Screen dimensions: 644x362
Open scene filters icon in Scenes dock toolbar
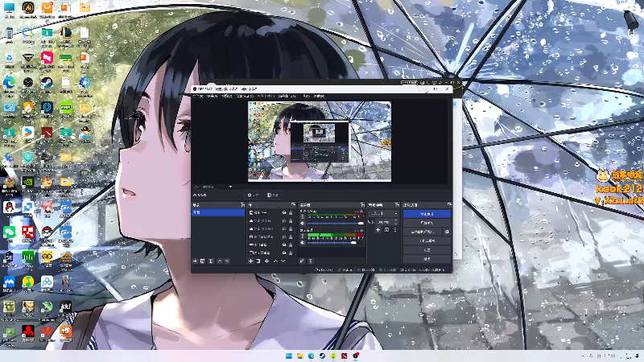(211, 261)
